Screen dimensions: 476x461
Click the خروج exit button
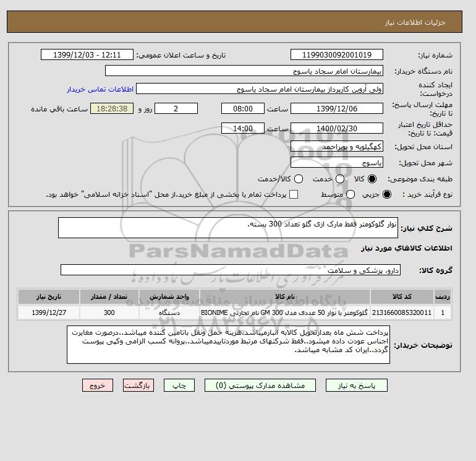coord(98,386)
